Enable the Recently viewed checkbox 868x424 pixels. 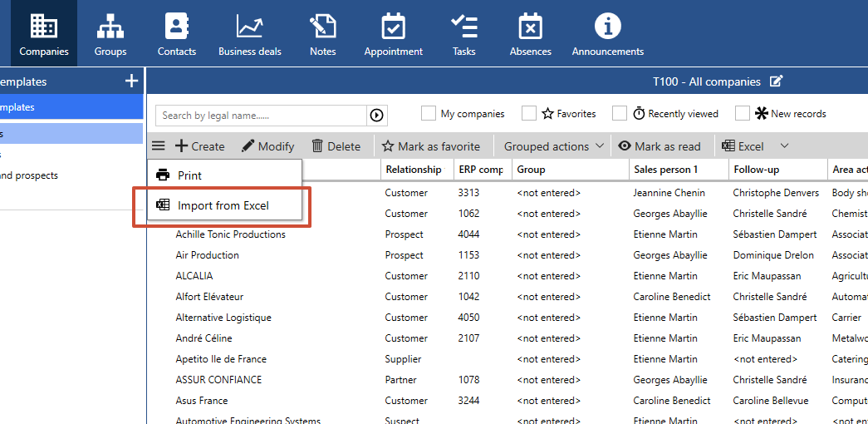620,114
